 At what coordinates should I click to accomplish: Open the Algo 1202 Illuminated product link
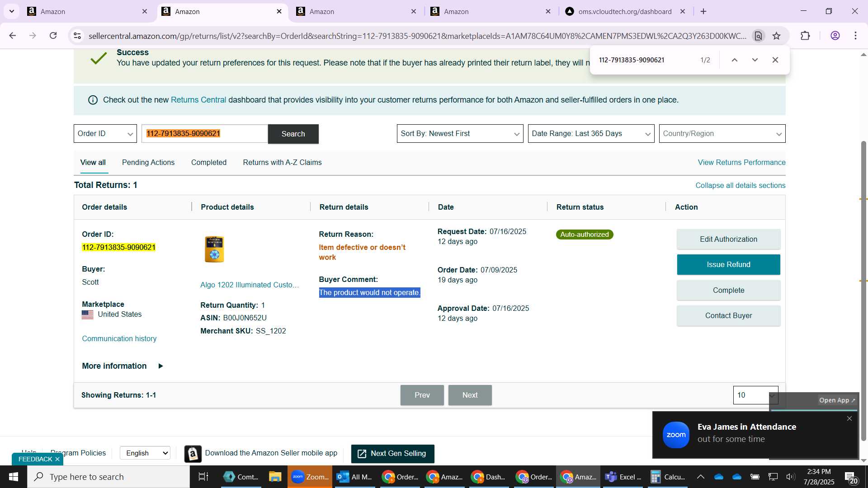(250, 285)
